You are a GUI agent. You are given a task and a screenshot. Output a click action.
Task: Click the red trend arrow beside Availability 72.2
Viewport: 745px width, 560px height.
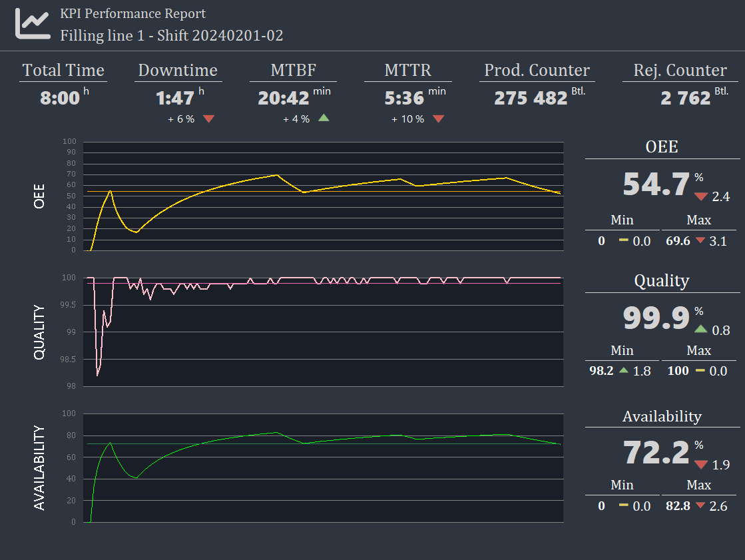[x=701, y=465]
